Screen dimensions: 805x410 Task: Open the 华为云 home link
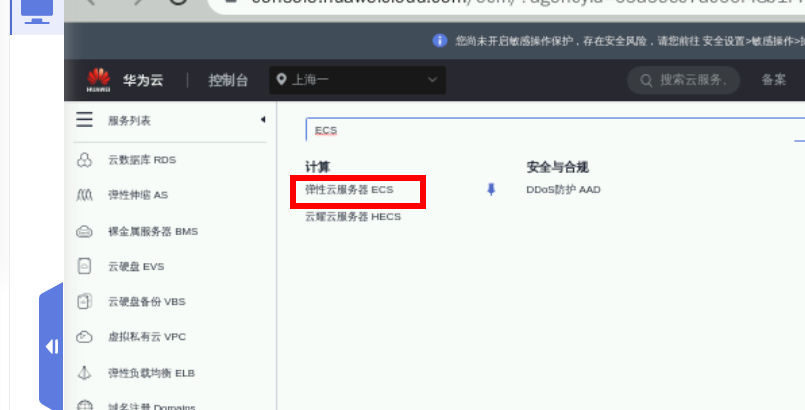143,80
